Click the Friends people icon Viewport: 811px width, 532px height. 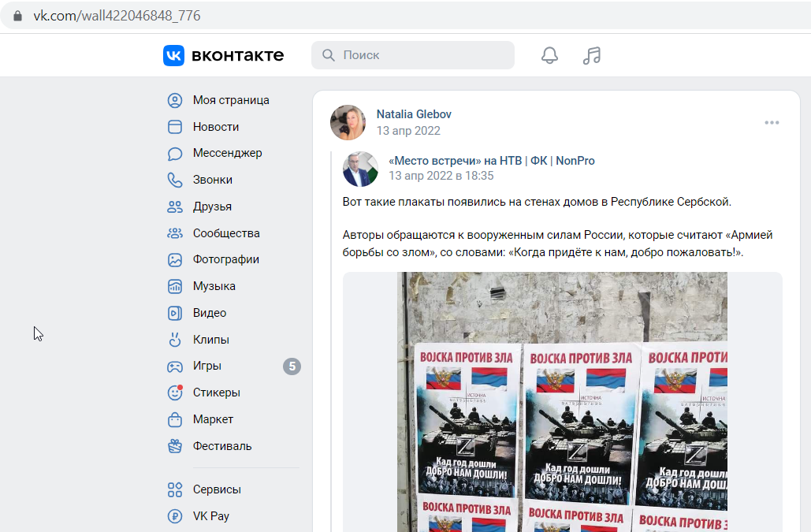[x=175, y=206]
